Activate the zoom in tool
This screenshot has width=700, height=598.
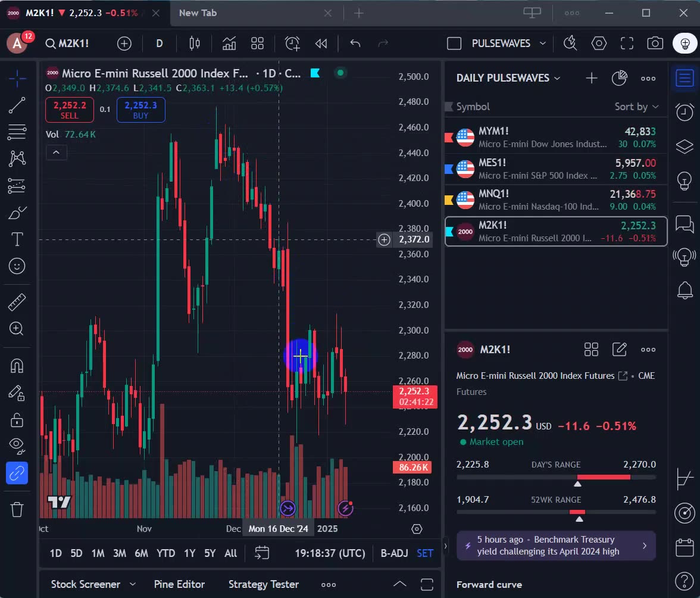(x=17, y=329)
